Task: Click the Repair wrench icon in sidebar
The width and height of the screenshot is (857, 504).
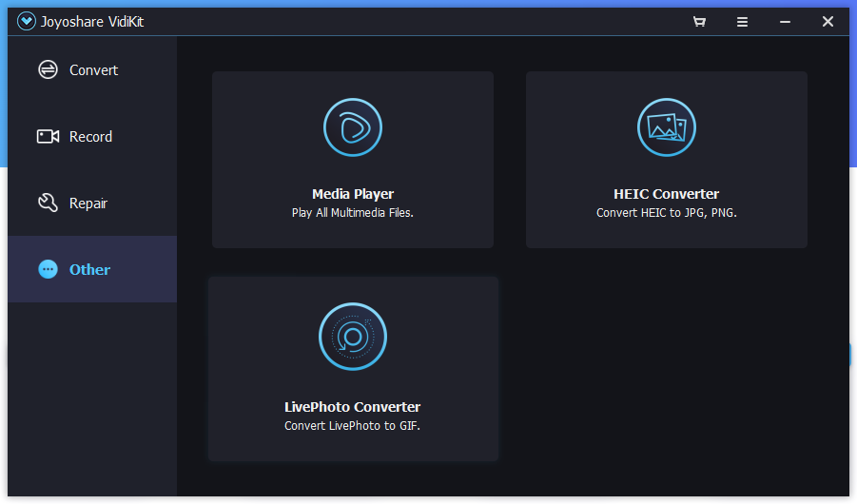Action: click(49, 203)
